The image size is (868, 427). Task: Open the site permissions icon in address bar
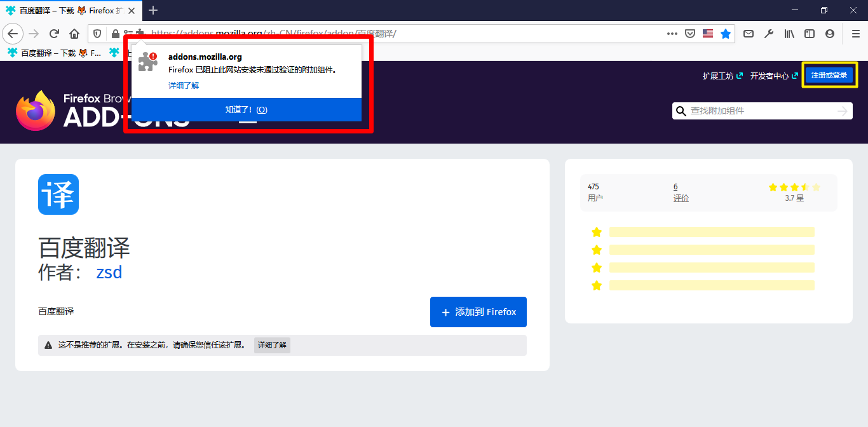point(128,34)
